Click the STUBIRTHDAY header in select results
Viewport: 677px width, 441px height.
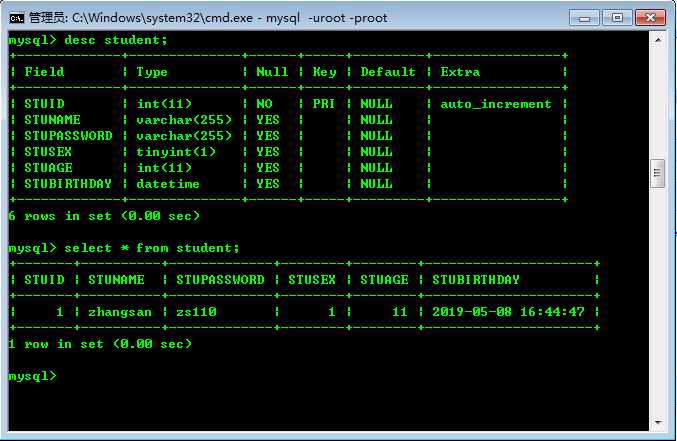coord(476,280)
